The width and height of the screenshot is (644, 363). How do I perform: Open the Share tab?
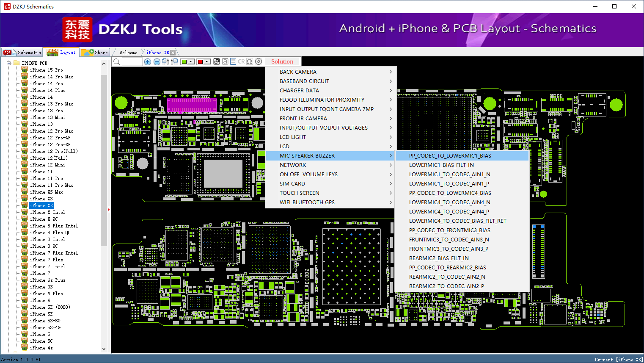point(95,53)
